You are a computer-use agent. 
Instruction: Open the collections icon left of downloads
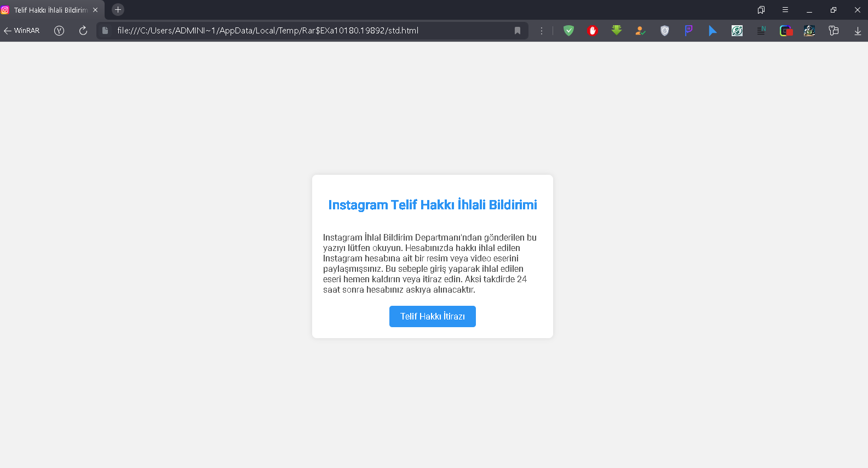tap(834, 31)
